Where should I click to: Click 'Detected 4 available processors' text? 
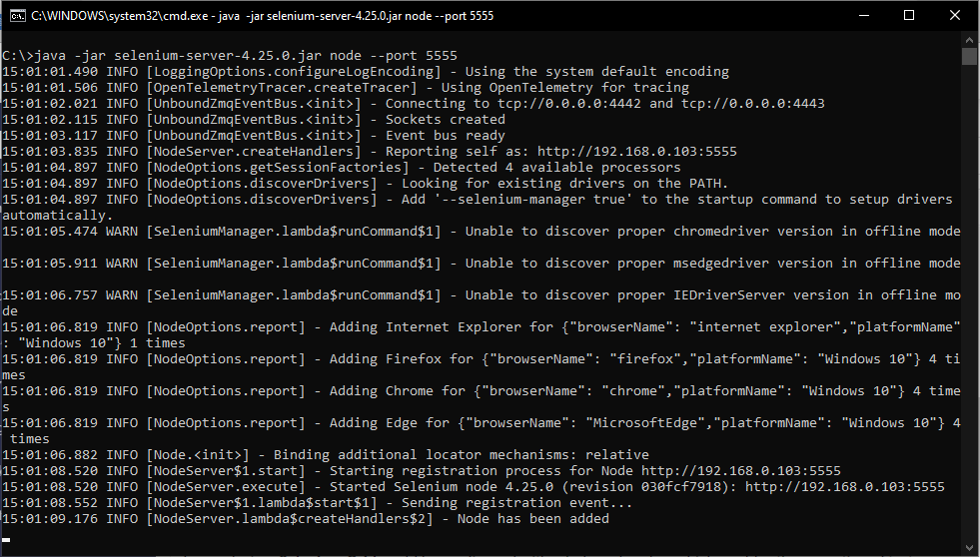(556, 168)
